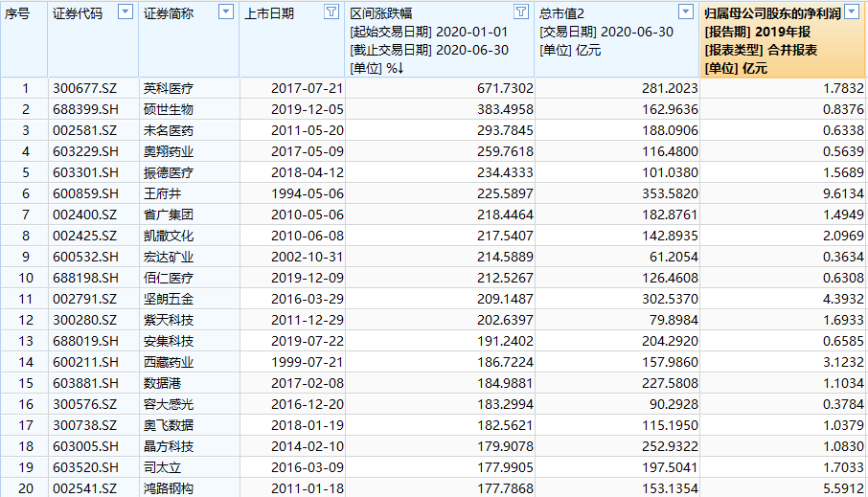
Task: Click the 上市日期 header label
Action: pyautogui.click(x=269, y=13)
